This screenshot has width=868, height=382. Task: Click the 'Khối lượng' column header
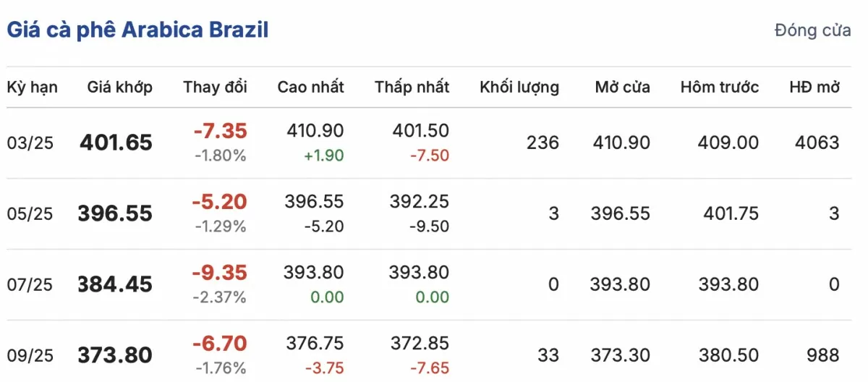click(x=519, y=88)
